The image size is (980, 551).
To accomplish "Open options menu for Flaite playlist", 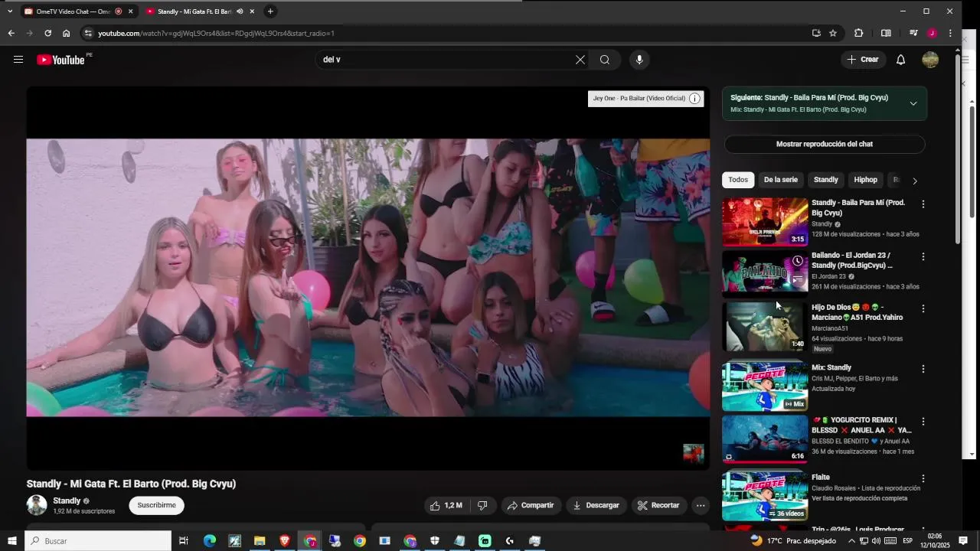I will pyautogui.click(x=923, y=479).
